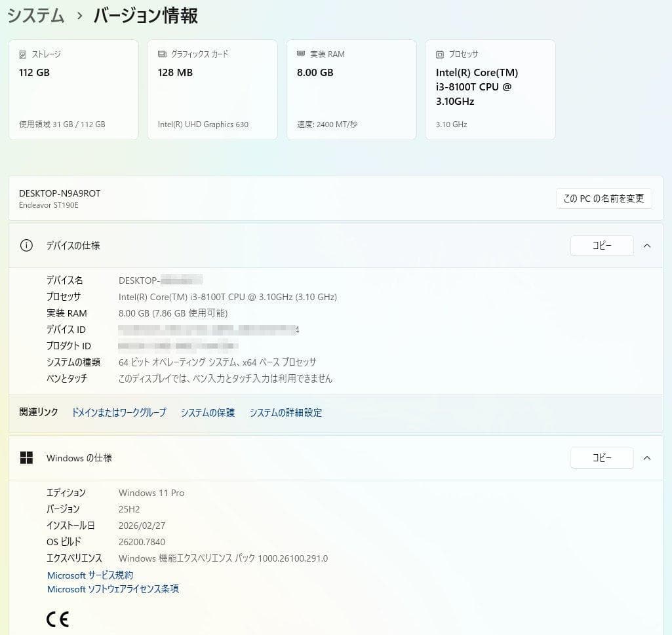Select the エクスペリエンス pack value
Viewport: 672px width, 635px height.
tap(223, 558)
